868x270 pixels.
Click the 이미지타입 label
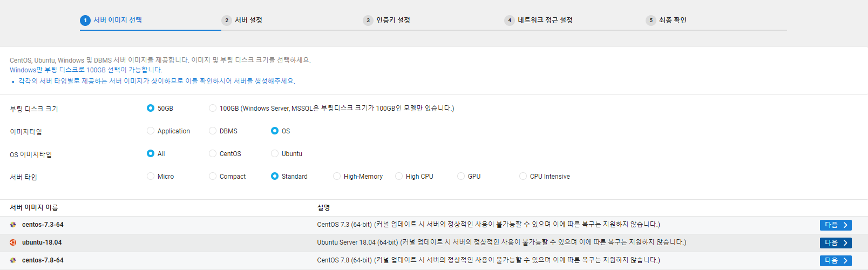coord(25,131)
